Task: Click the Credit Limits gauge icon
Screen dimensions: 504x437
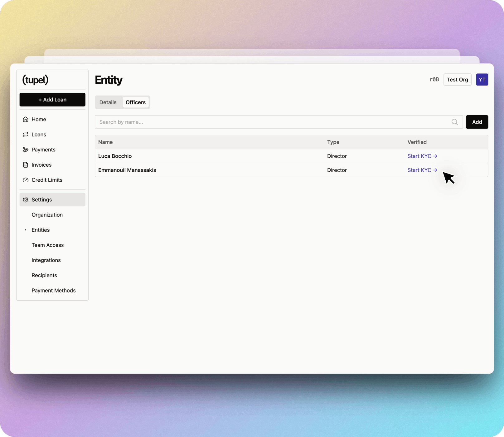Action: 26,180
